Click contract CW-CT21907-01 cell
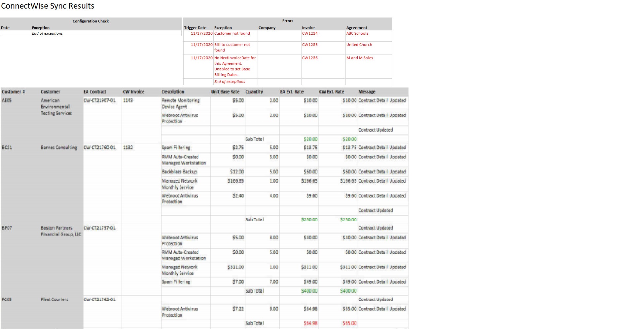644x329 pixels. (100, 100)
